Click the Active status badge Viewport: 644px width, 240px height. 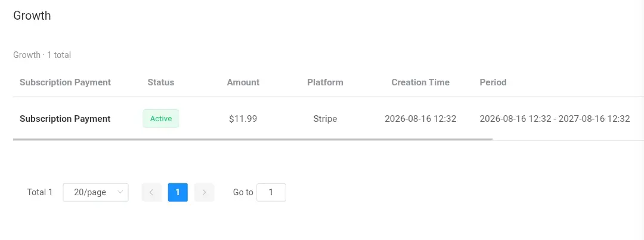tap(161, 118)
